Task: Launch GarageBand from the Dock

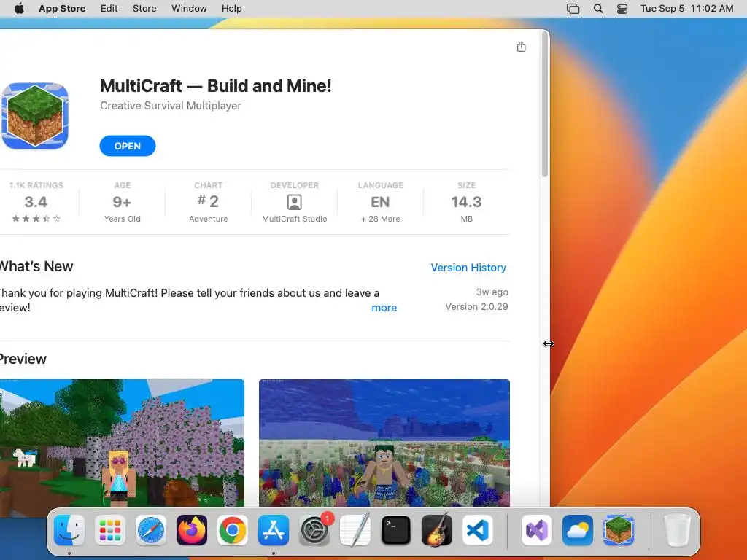Action: (x=437, y=530)
